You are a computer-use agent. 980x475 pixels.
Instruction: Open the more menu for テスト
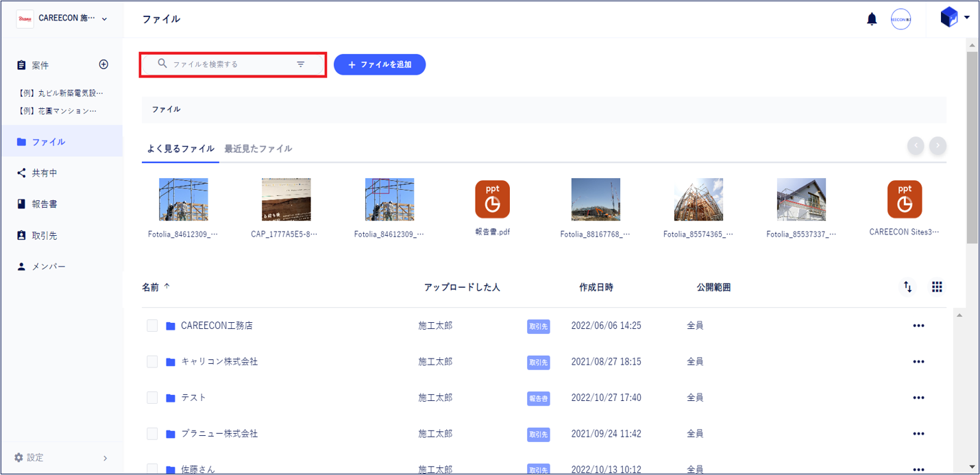tap(919, 398)
